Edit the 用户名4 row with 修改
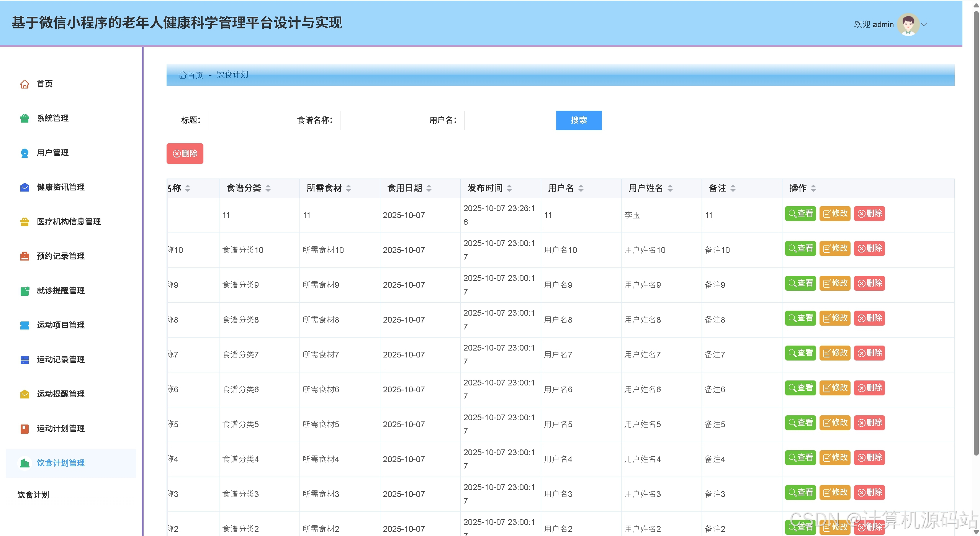 click(835, 457)
